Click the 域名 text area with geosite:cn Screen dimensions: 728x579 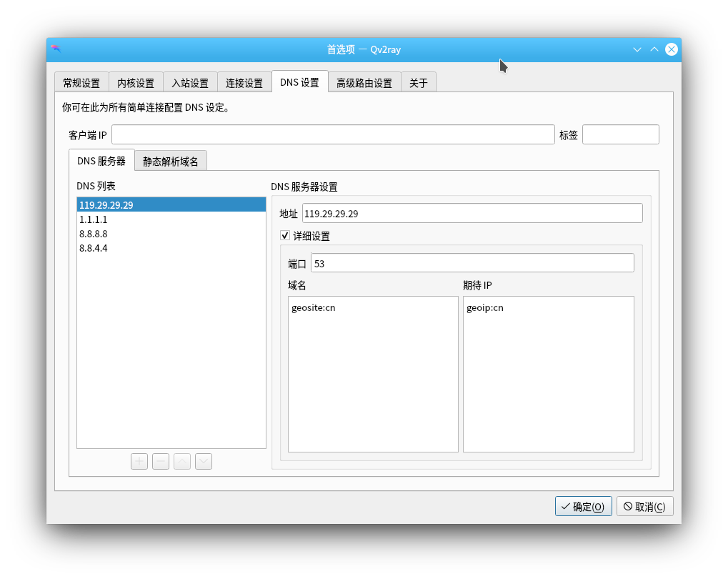(x=373, y=374)
